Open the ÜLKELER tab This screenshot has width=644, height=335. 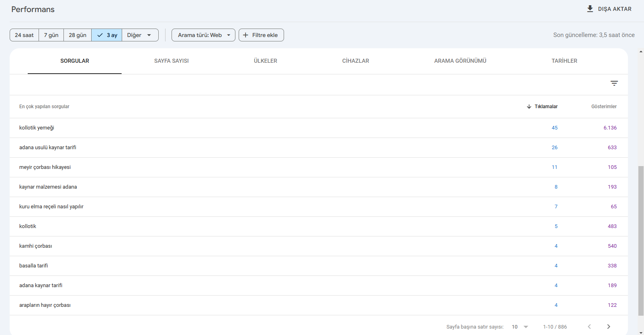point(266,61)
